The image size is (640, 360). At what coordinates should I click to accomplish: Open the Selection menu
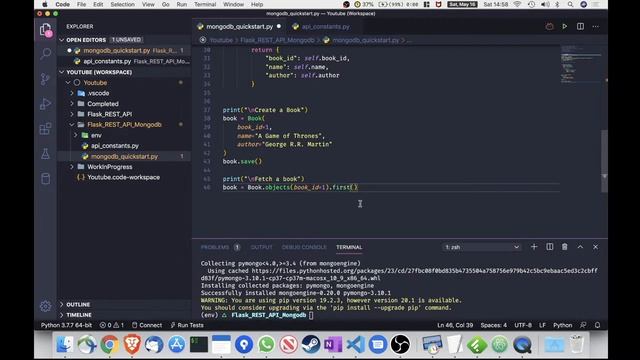(x=122, y=4)
